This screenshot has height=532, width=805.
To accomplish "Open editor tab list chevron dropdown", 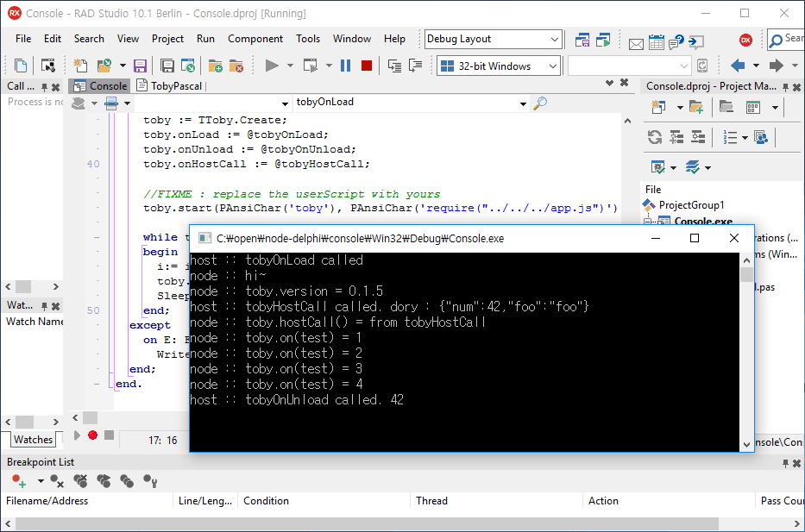I will click(x=609, y=83).
